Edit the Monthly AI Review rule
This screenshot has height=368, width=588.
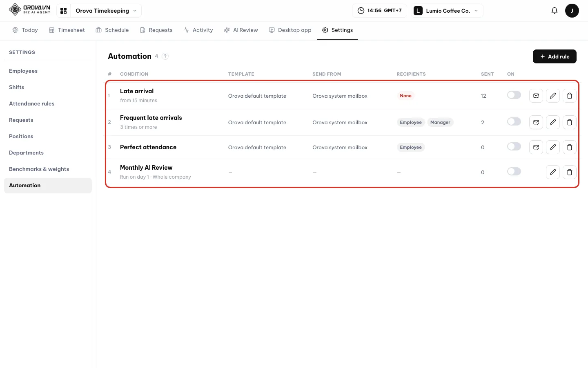point(553,172)
